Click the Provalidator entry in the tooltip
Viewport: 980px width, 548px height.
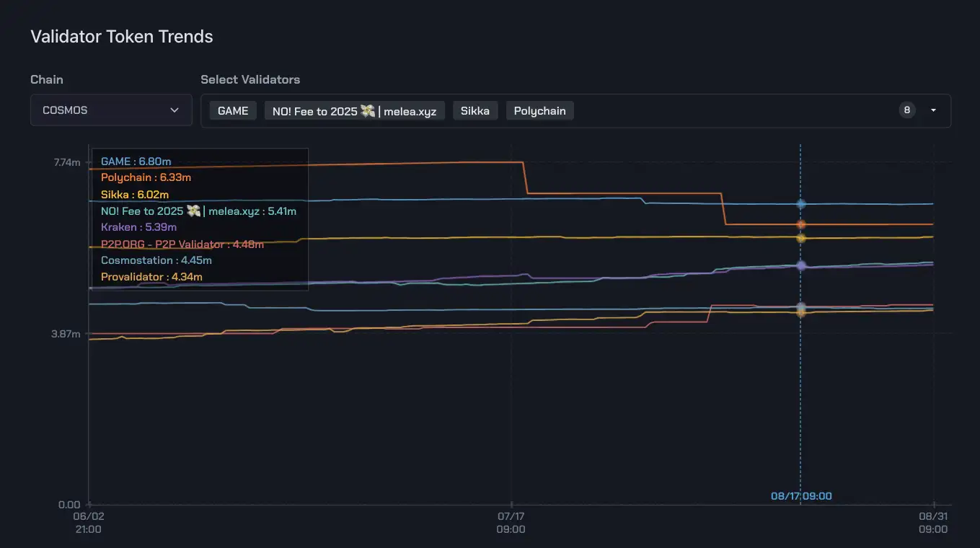coord(151,277)
